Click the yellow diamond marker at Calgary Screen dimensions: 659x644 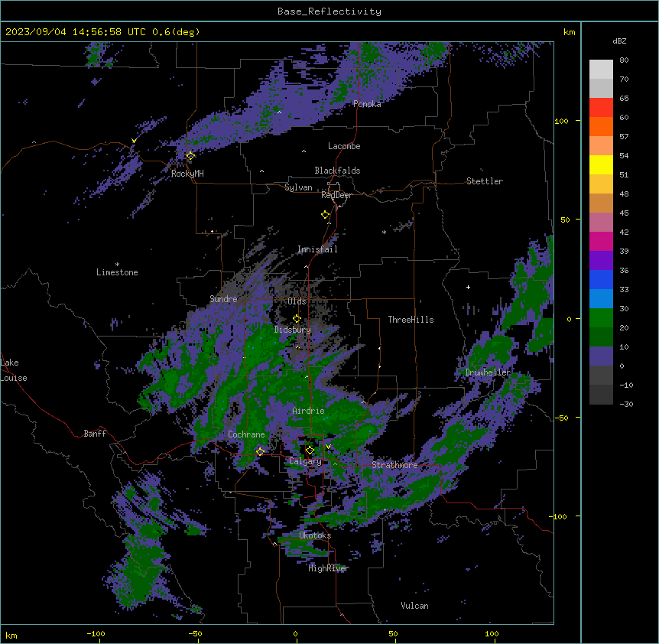point(310,450)
